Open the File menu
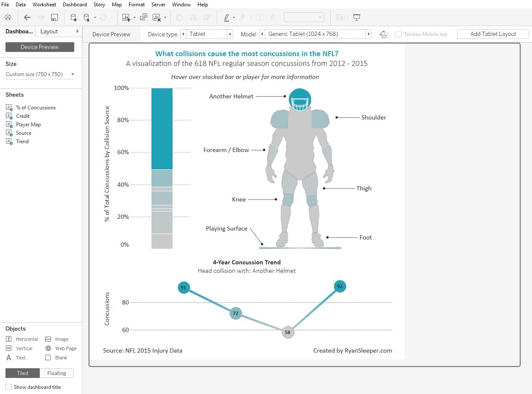 pos(5,5)
